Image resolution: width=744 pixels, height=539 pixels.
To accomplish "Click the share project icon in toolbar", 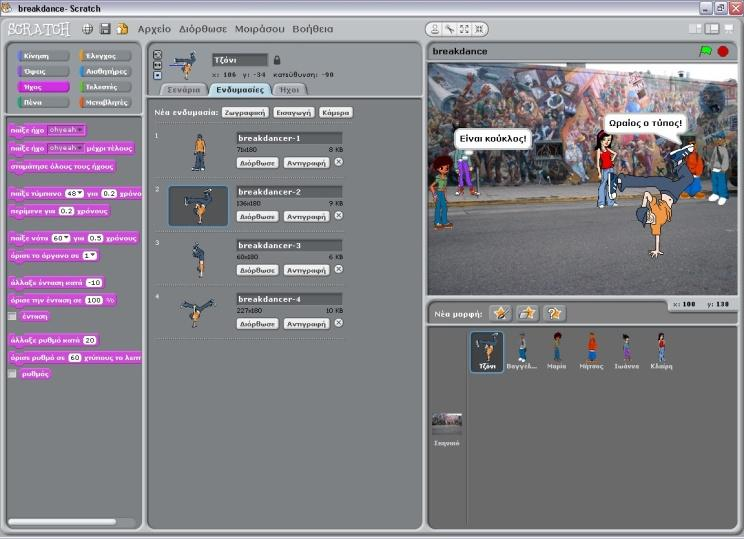I will 122,29.
